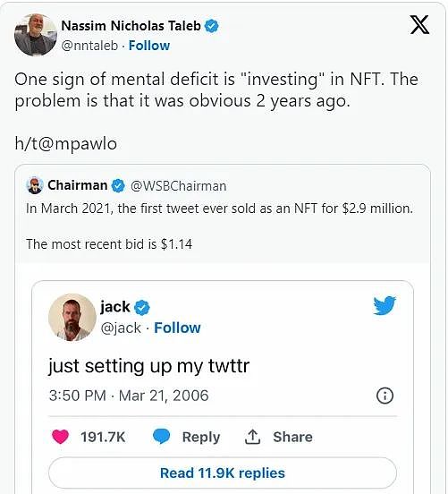
Task: Click the pink heart like icon
Action: pos(60,437)
